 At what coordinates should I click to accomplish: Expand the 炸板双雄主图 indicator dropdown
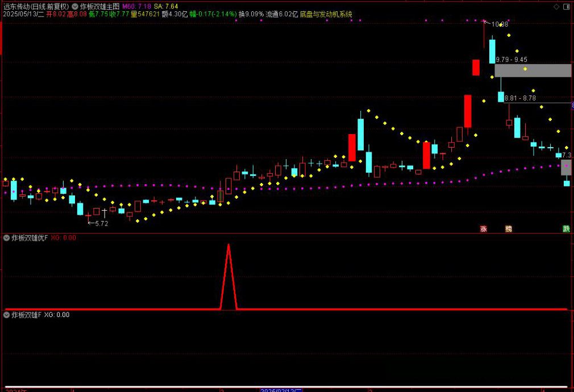click(x=75, y=6)
